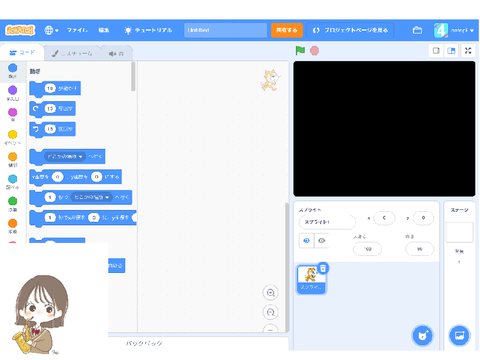This screenshot has height=360, width=480.
Task: Open My Stuff folder icon
Action: [x=417, y=30]
